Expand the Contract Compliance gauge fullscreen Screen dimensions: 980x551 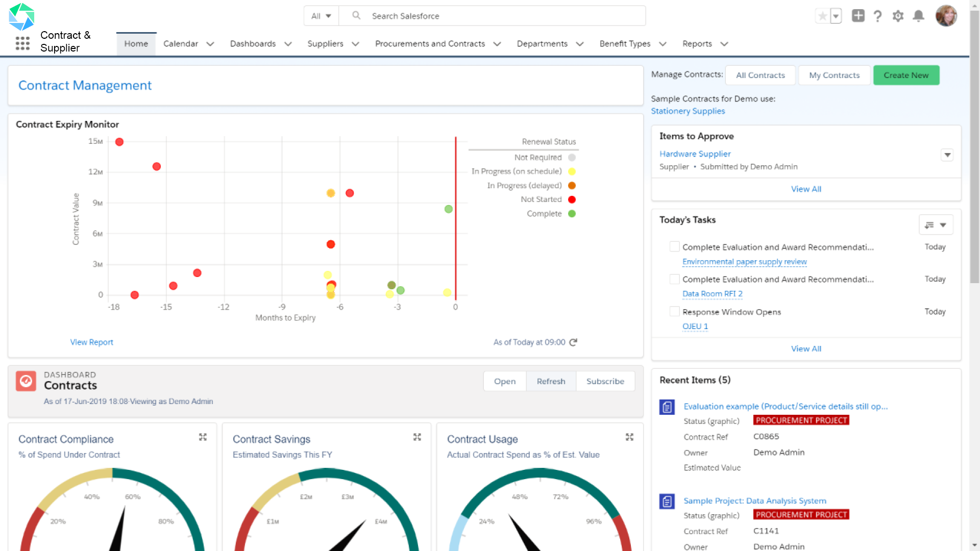point(203,437)
